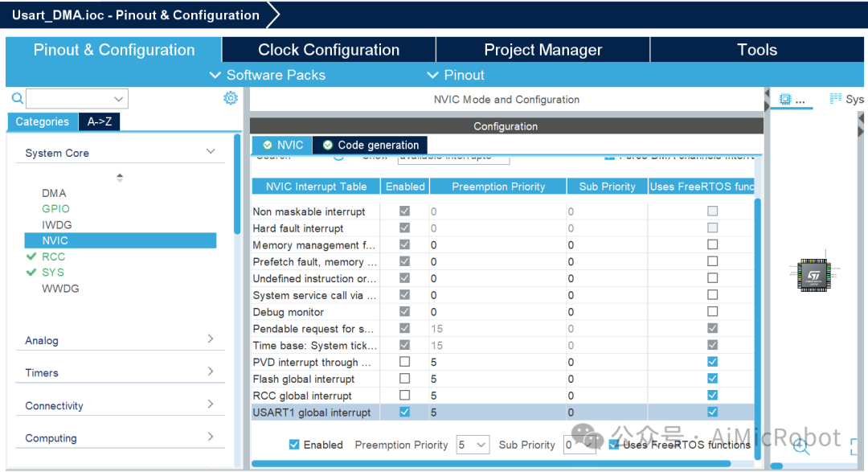Open the Clock Configuration tab
This screenshot has height=472, width=868.
[x=329, y=50]
